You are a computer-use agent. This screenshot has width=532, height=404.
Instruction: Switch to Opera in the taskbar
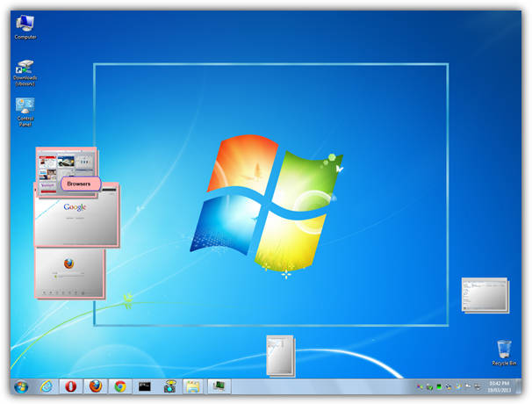(x=71, y=386)
